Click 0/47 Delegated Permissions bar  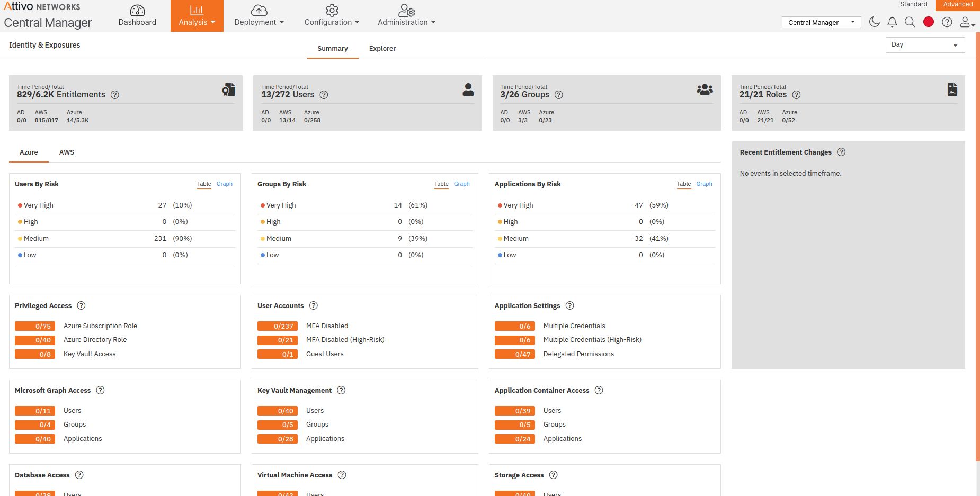pyautogui.click(x=515, y=354)
